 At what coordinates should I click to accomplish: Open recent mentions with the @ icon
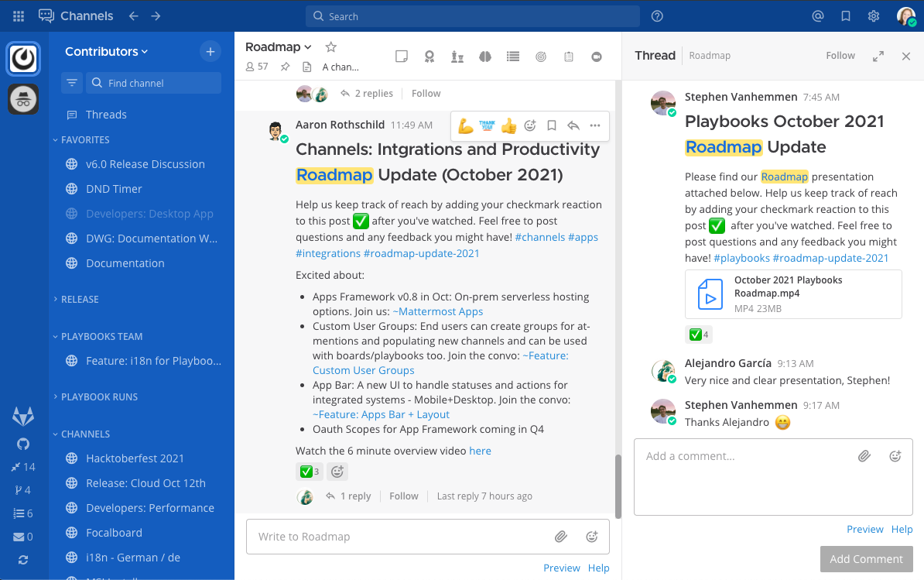click(x=818, y=15)
